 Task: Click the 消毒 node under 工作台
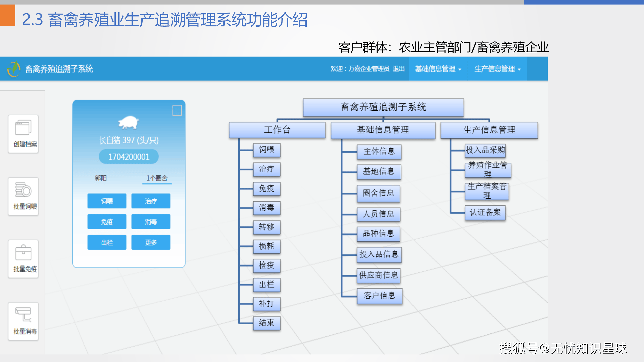[267, 208]
